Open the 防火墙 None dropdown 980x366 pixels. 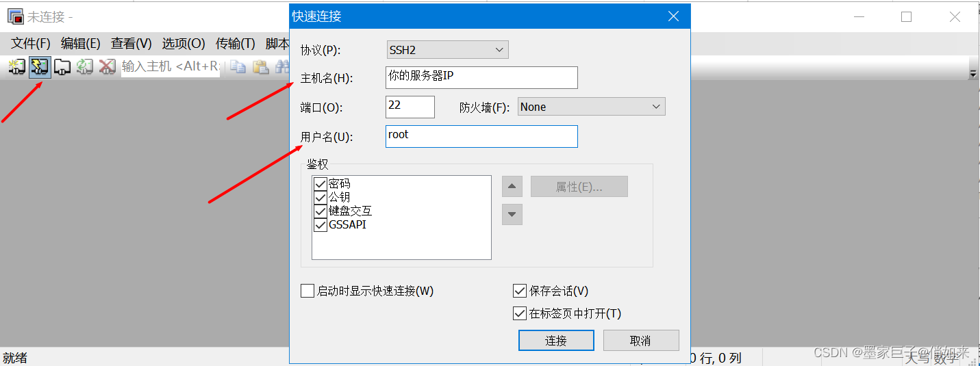591,107
